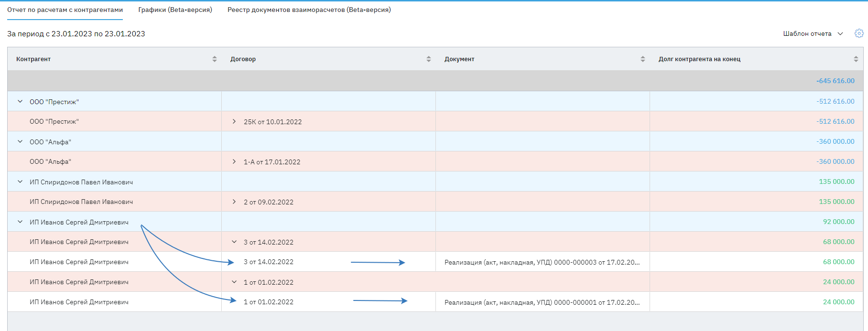
Task: Open Реестр документов взаиморасчетов tab
Action: pyautogui.click(x=309, y=10)
